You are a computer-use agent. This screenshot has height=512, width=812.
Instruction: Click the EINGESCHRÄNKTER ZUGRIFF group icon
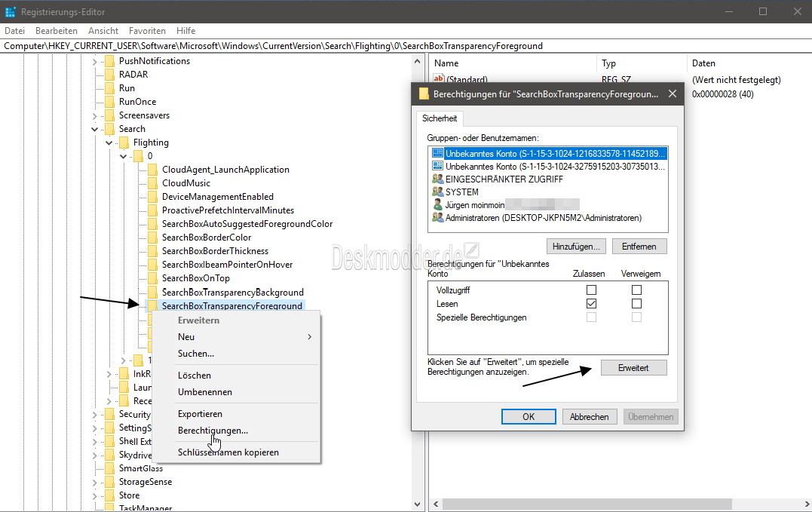click(x=437, y=179)
